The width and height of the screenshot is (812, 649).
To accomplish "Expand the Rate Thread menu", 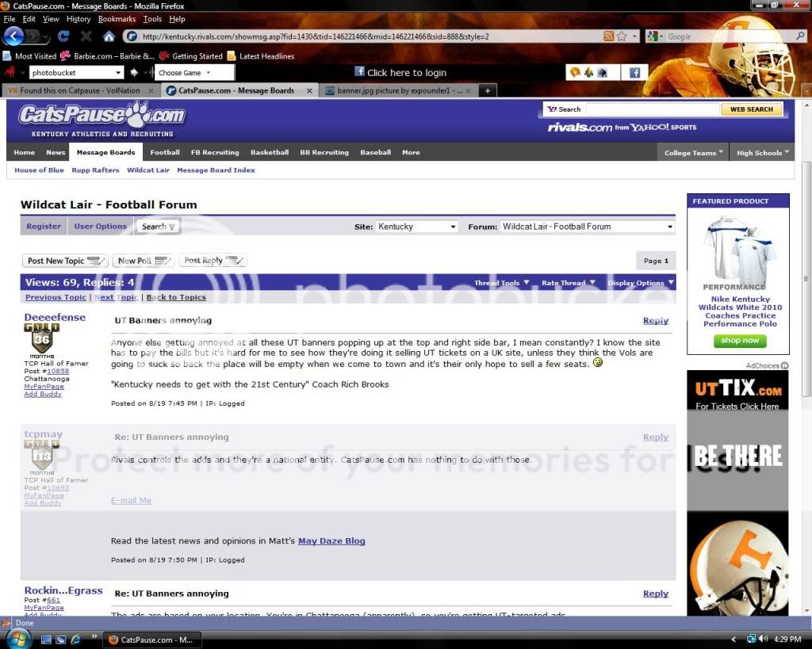I will click(568, 283).
